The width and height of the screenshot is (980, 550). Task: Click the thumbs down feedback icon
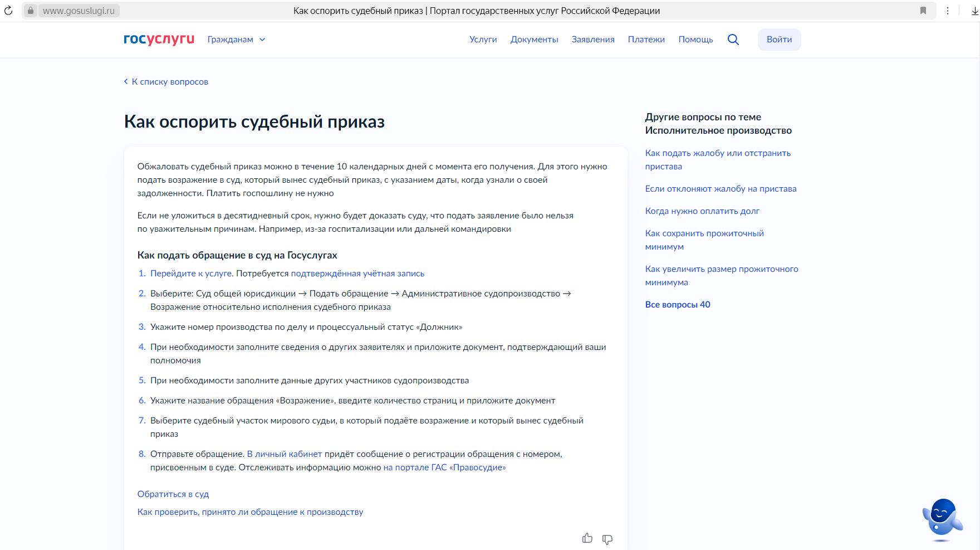click(x=607, y=539)
